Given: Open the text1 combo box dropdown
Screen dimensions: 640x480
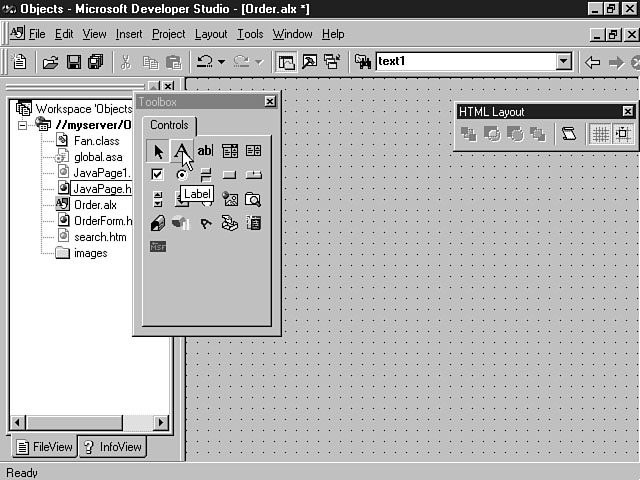Looking at the screenshot, I should [563, 62].
